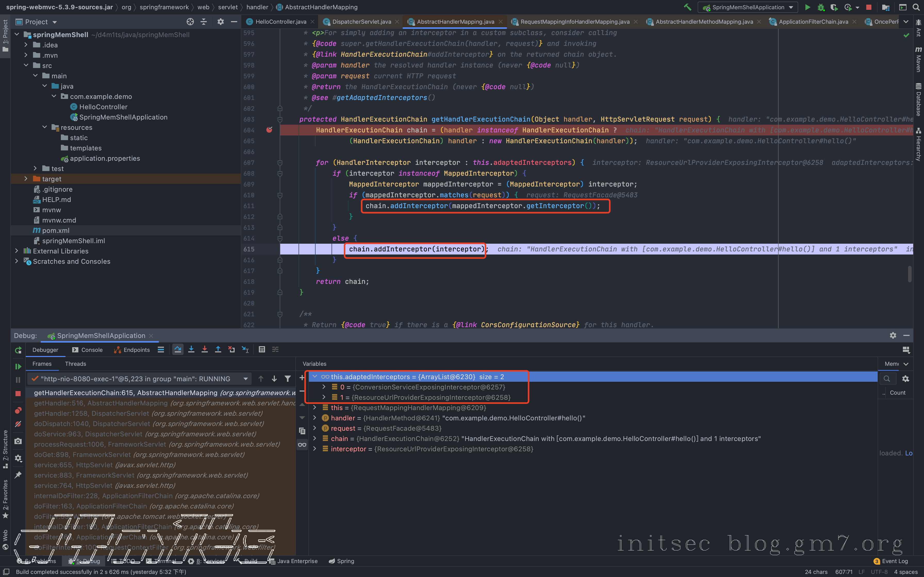924x577 pixels.
Task: Click the red Force Step Into arrow
Action: tap(205, 350)
